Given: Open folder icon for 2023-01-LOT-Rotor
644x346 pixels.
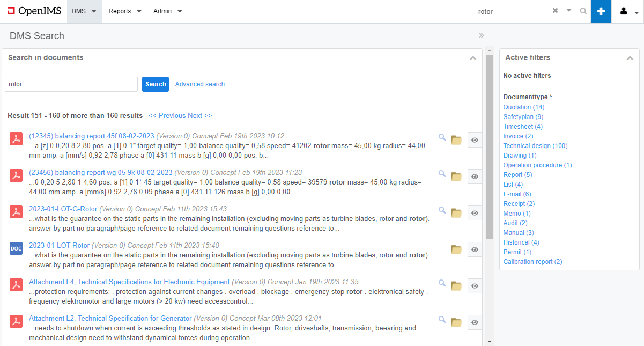Looking at the screenshot, I should pos(456,249).
